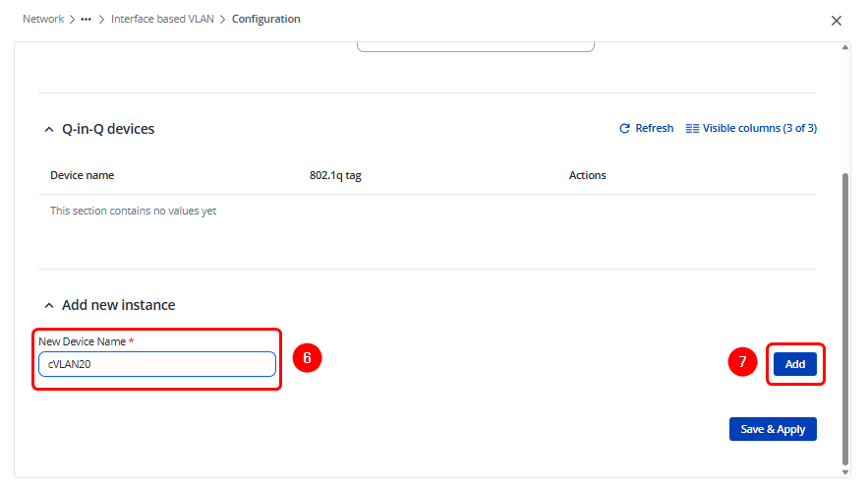
Task: Collapse the Add new instance section chevron
Action: point(49,306)
